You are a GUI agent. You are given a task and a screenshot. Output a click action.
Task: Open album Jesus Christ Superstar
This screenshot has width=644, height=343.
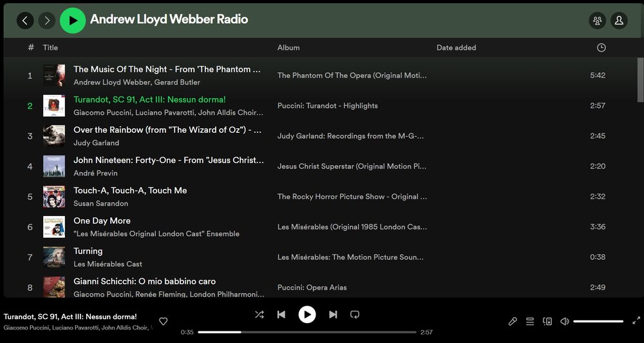[352, 166]
